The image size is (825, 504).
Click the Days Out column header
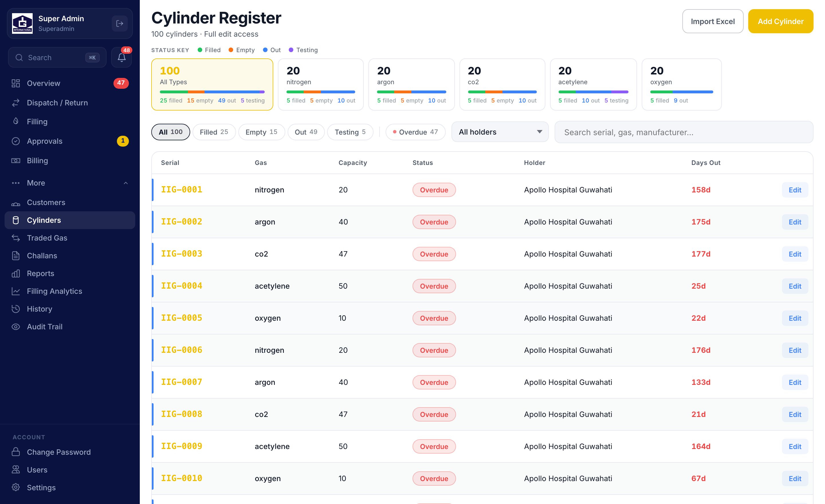(x=706, y=163)
